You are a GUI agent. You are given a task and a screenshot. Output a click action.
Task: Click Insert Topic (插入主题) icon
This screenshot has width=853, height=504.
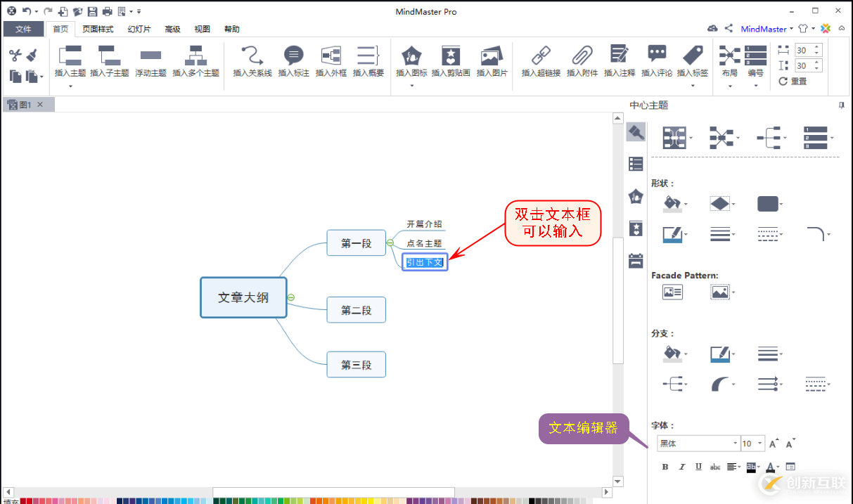(70, 55)
